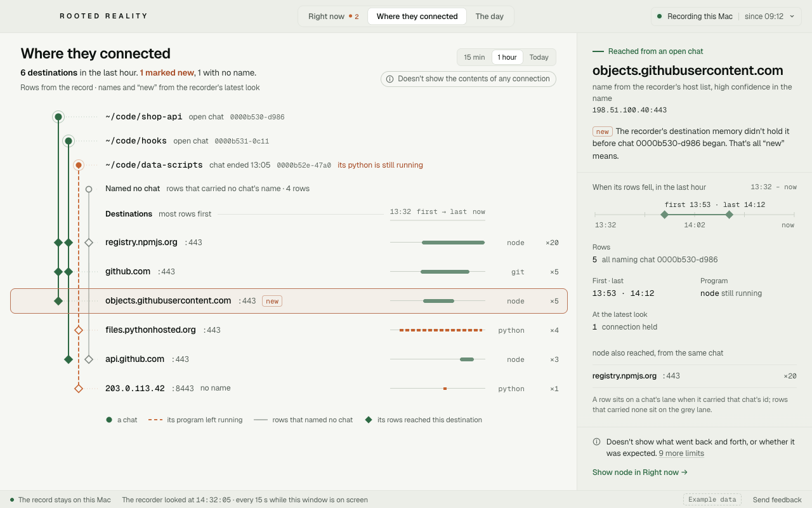812x508 pixels.
Task: Click the its python is still running note
Action: [380, 165]
